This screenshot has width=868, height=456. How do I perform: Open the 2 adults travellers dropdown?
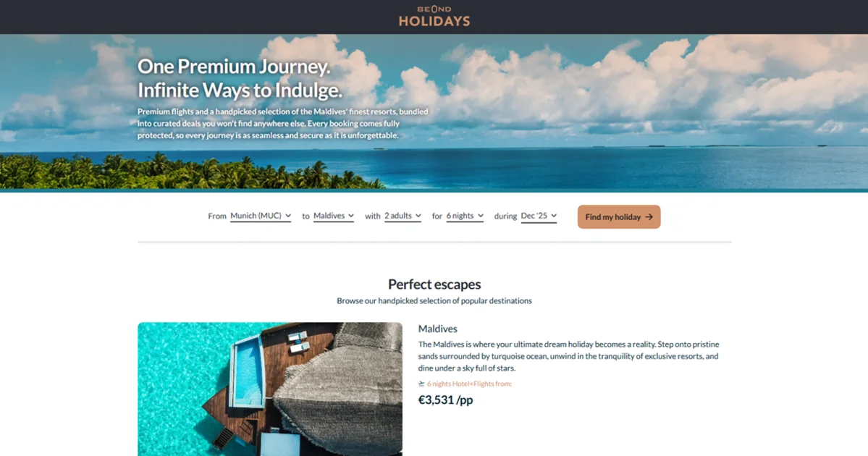(403, 216)
